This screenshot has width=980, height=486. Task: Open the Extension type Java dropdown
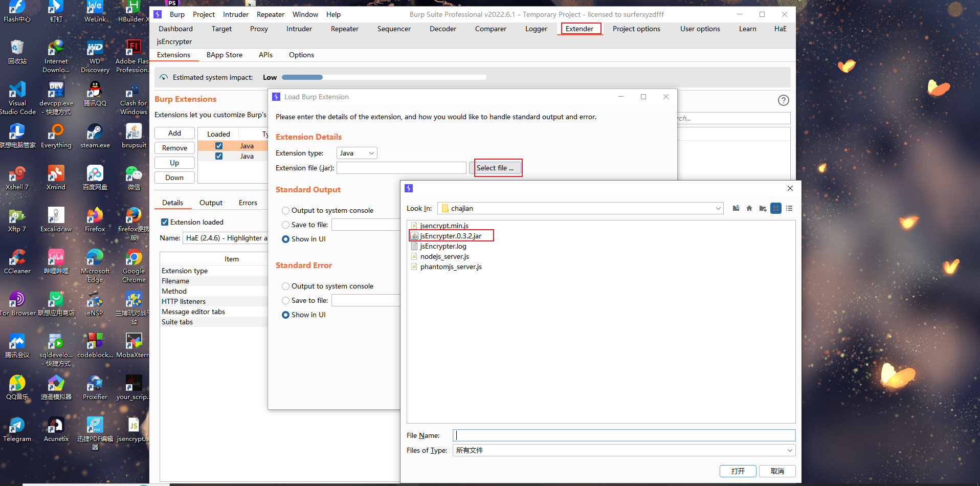357,153
